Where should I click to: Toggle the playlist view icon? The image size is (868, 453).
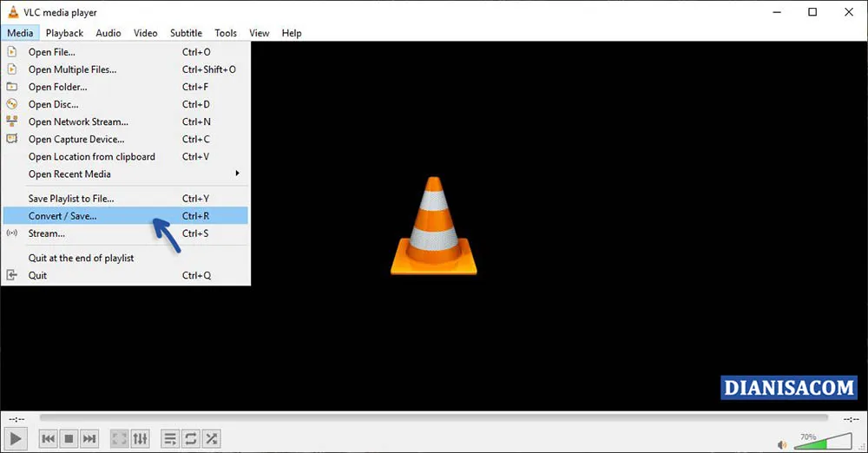point(170,439)
